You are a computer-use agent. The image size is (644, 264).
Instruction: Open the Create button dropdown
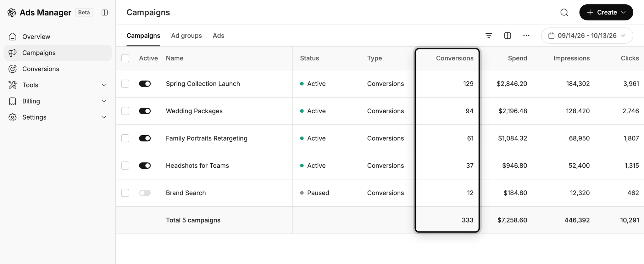606,12
